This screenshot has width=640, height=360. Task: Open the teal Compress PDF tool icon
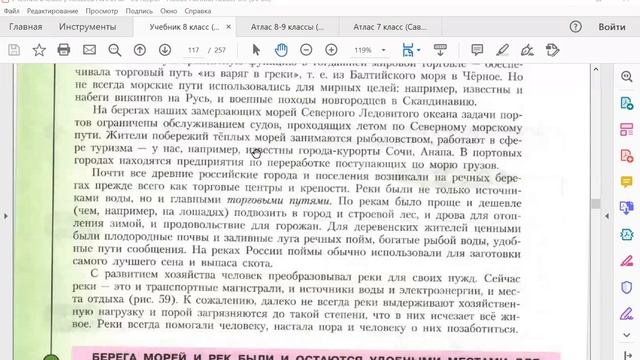pyautogui.click(x=627, y=234)
